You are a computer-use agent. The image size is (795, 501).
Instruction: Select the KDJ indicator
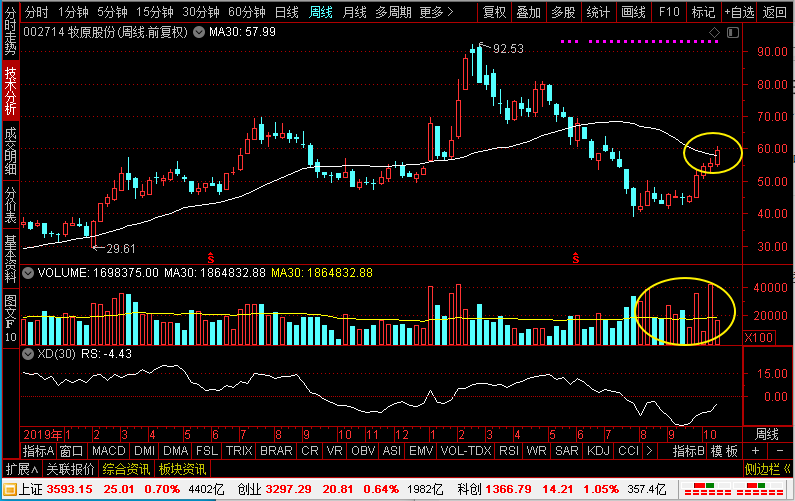pyautogui.click(x=598, y=451)
